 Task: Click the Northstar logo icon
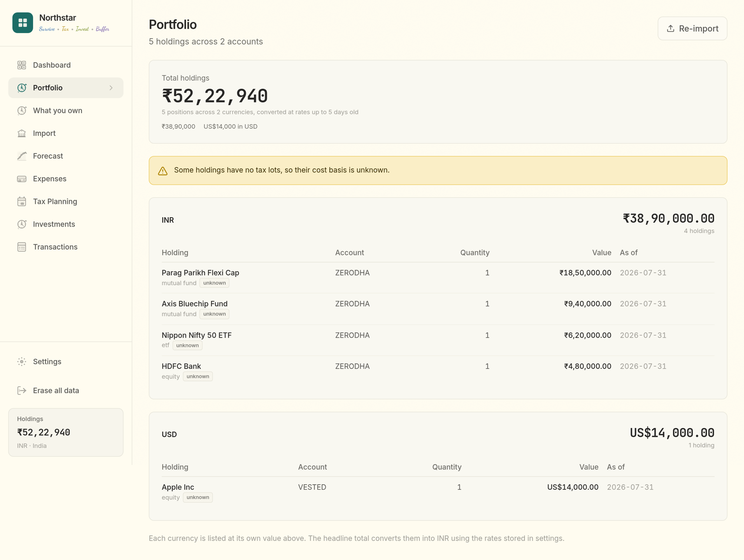click(x=22, y=23)
